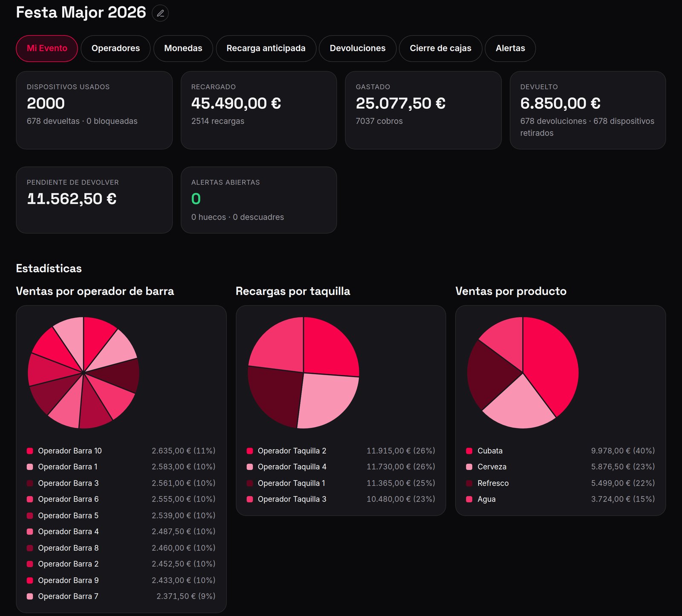Screen dimensions: 682x616
Task: Click the Ventas por operador de barra pie chart
Action: click(x=84, y=373)
